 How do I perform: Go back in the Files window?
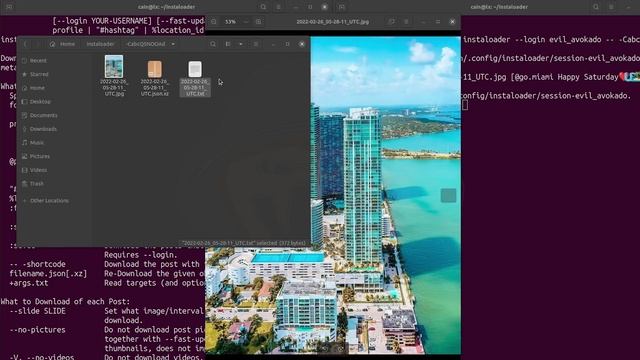[x=25, y=44]
